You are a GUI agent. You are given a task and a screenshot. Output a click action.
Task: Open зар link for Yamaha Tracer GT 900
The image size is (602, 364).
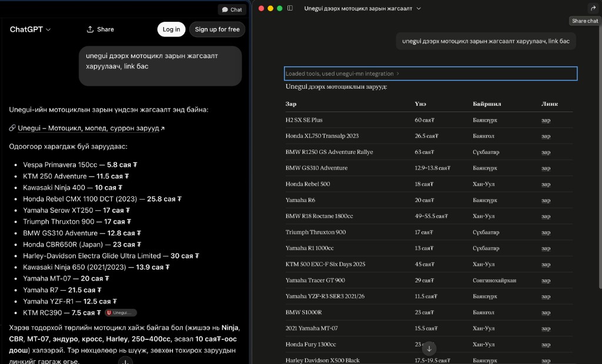click(546, 281)
